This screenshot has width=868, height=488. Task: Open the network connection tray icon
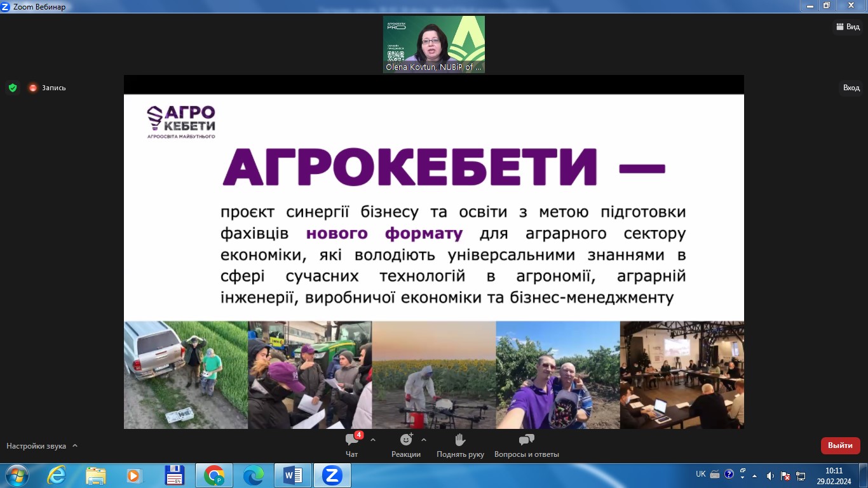(801, 475)
